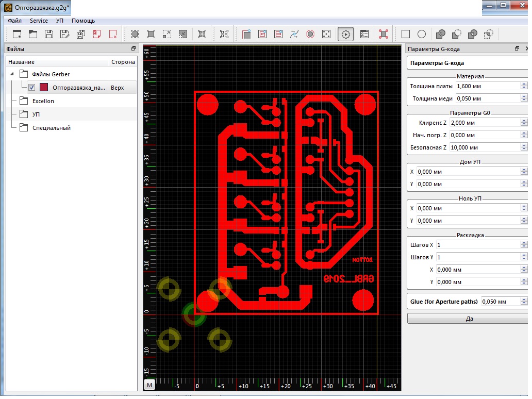Viewport: 532px width, 399px height.
Task: Click the red color swatch of Gerber file
Action: click(x=44, y=88)
